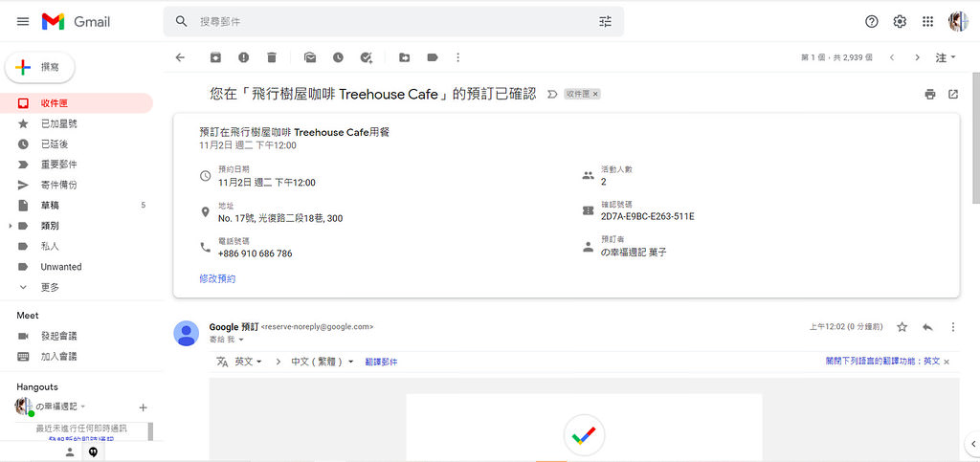Mark the email as unread
This screenshot has width=980, height=462.
309,57
